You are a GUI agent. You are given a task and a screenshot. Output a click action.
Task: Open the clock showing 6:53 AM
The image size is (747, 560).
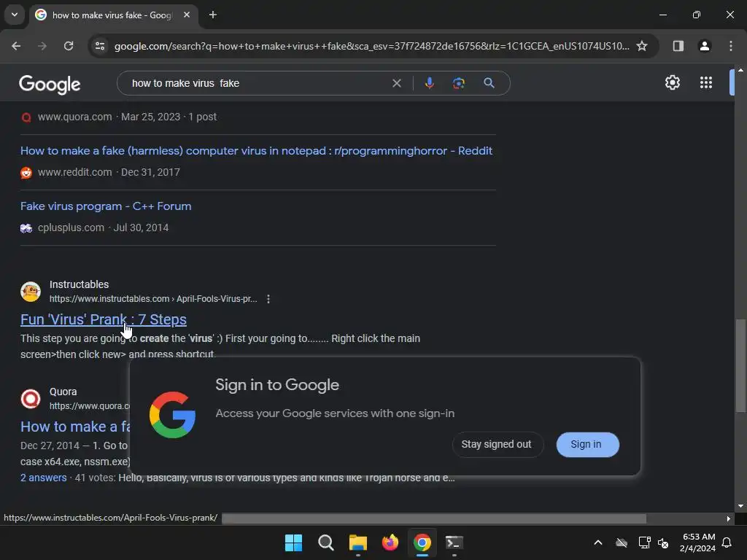(698, 542)
